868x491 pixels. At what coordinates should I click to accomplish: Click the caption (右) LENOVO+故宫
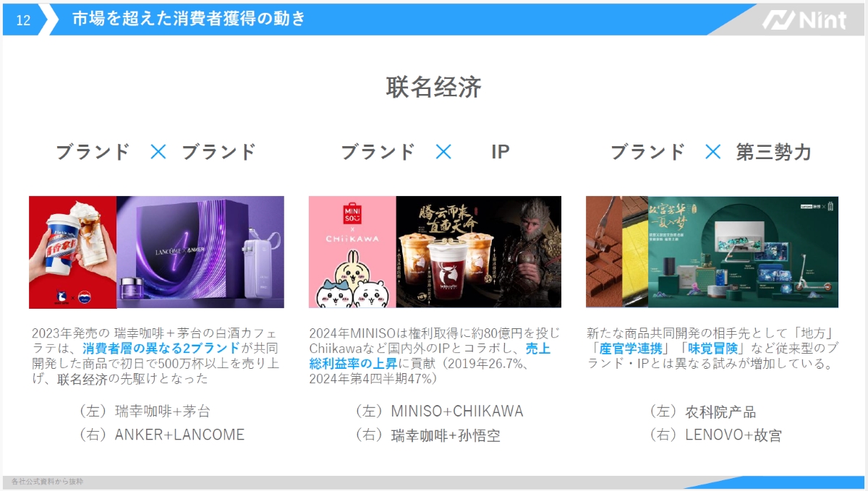715,435
